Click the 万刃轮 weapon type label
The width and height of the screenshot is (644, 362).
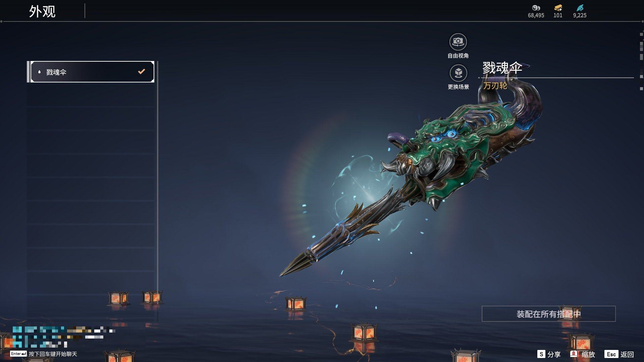click(x=495, y=86)
